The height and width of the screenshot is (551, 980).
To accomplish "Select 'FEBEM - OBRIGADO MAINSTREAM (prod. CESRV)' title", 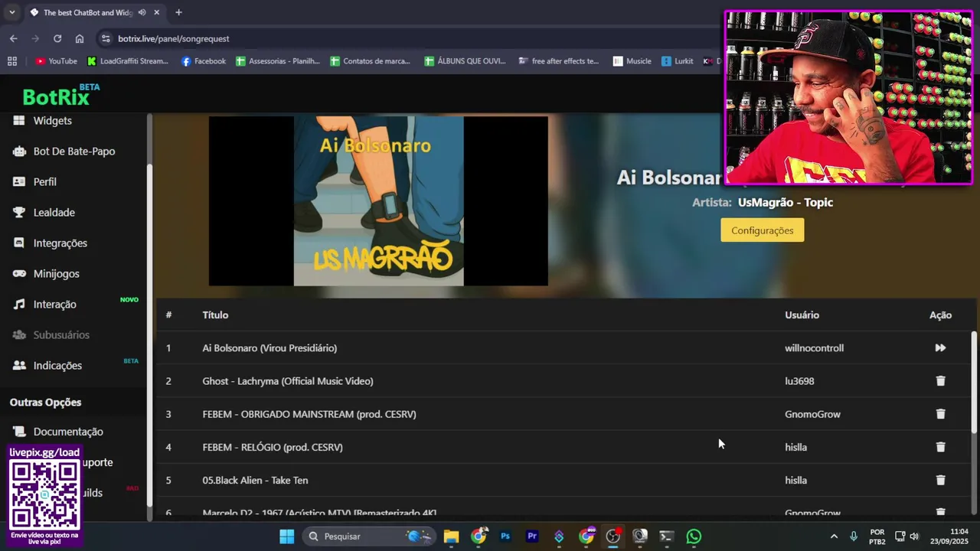I will coord(309,414).
